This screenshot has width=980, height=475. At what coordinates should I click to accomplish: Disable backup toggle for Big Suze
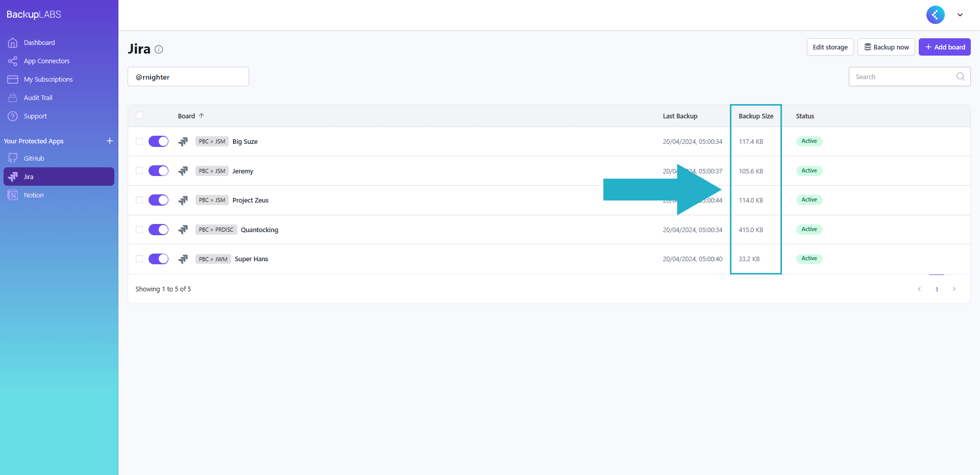[158, 141]
